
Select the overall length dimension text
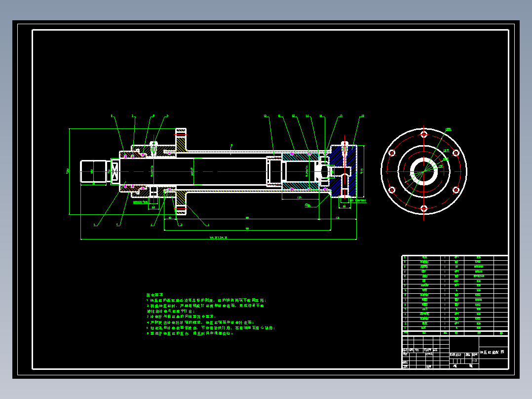[x=218, y=238]
